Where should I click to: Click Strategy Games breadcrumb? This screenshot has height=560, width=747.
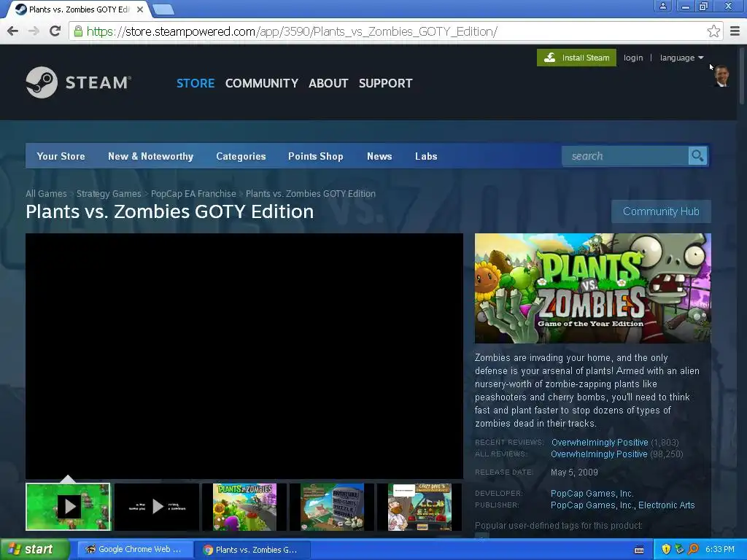[109, 193]
